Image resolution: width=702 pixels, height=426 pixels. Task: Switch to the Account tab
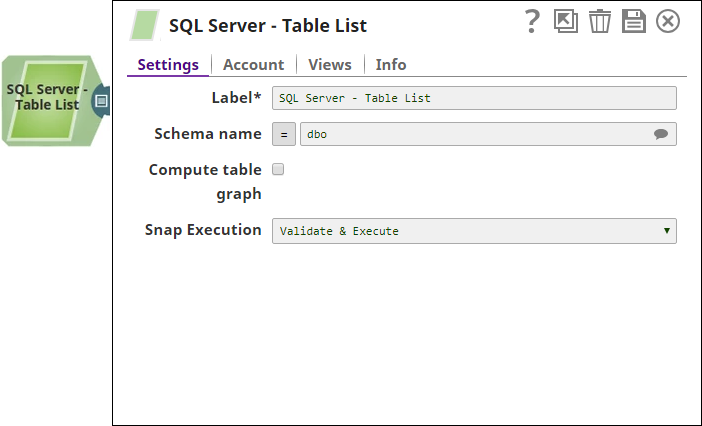(x=253, y=64)
